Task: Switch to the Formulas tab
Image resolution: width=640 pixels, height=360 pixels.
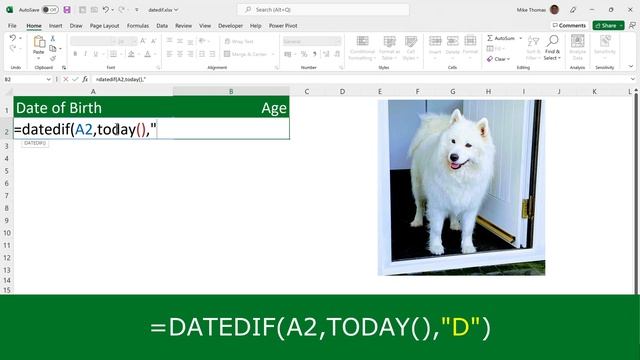Action: [138, 26]
